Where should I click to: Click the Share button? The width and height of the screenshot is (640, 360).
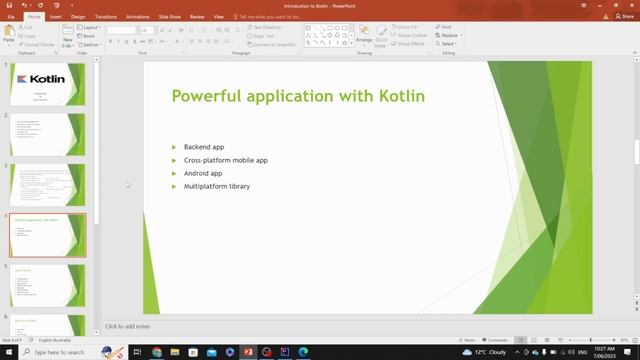[624, 16]
